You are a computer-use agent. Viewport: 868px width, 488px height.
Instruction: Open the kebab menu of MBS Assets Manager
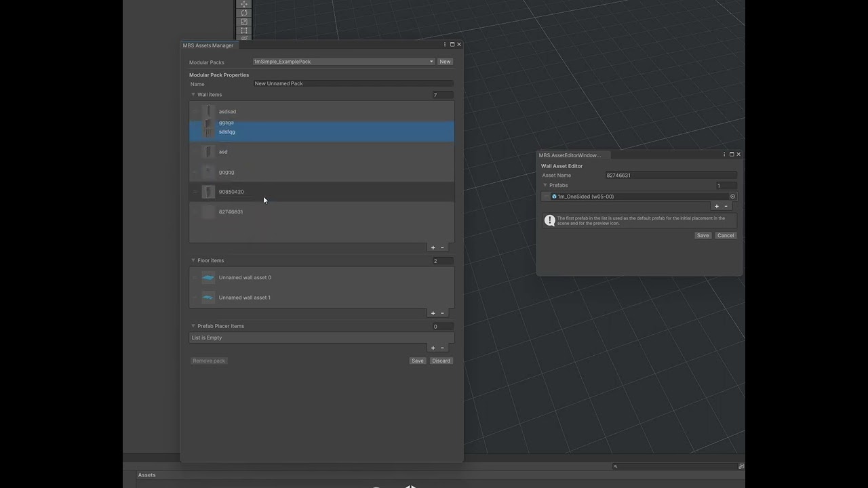point(444,44)
